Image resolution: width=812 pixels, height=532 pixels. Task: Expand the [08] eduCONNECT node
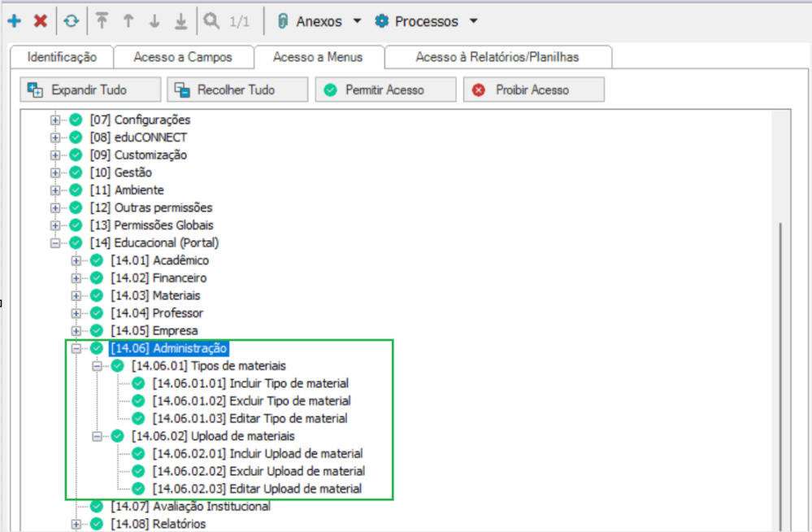(x=55, y=137)
